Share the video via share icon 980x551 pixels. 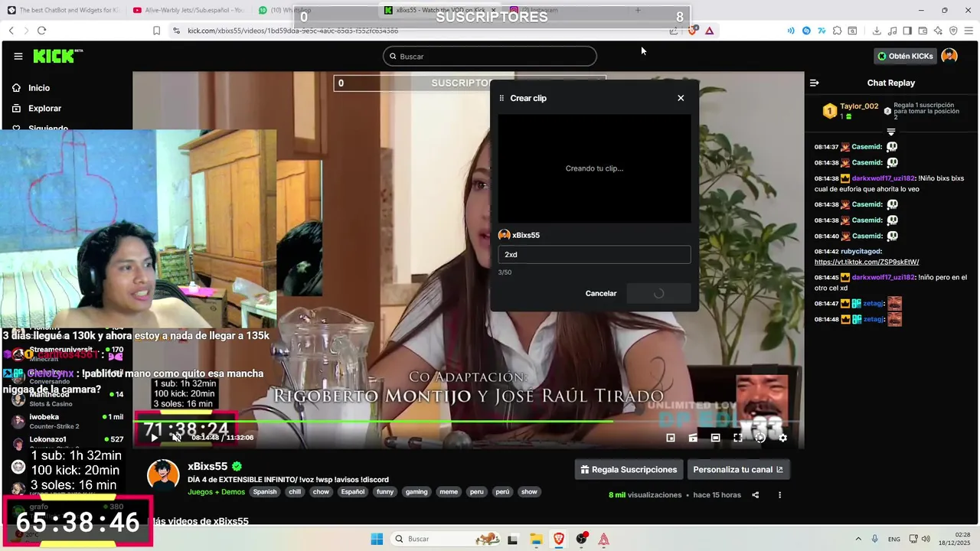coord(756,495)
